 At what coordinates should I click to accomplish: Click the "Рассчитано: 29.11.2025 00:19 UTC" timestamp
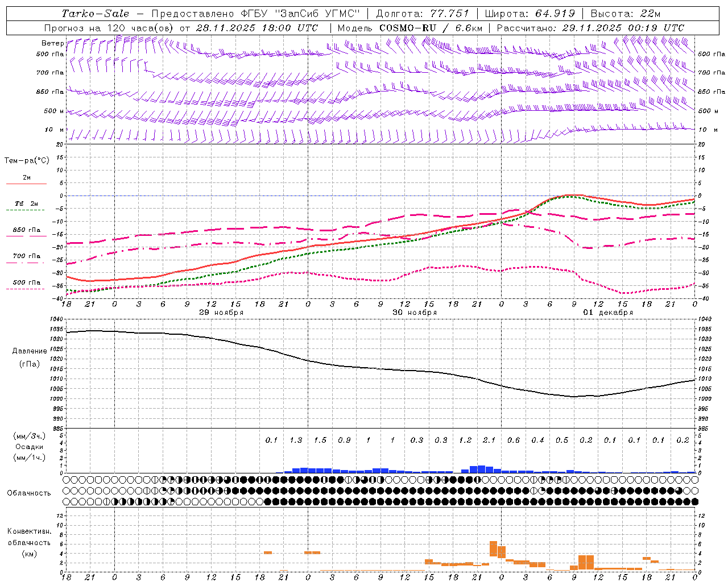pyautogui.click(x=590, y=27)
